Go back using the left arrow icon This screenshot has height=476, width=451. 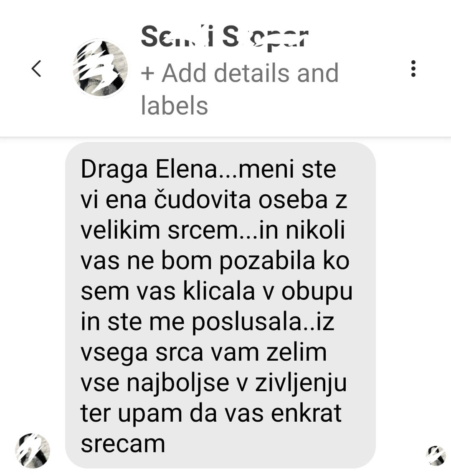coord(36,68)
